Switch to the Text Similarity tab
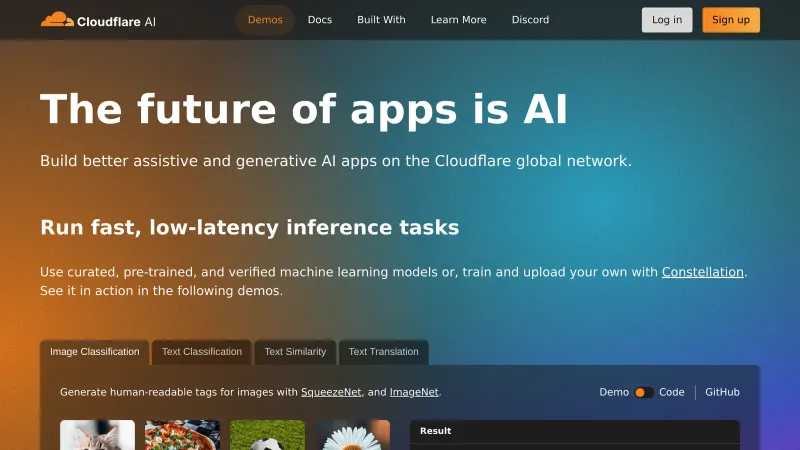Image resolution: width=800 pixels, height=450 pixels. [x=295, y=352]
